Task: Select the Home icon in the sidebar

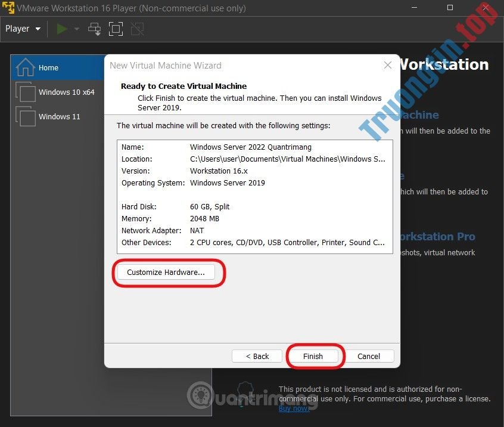Action: point(26,67)
